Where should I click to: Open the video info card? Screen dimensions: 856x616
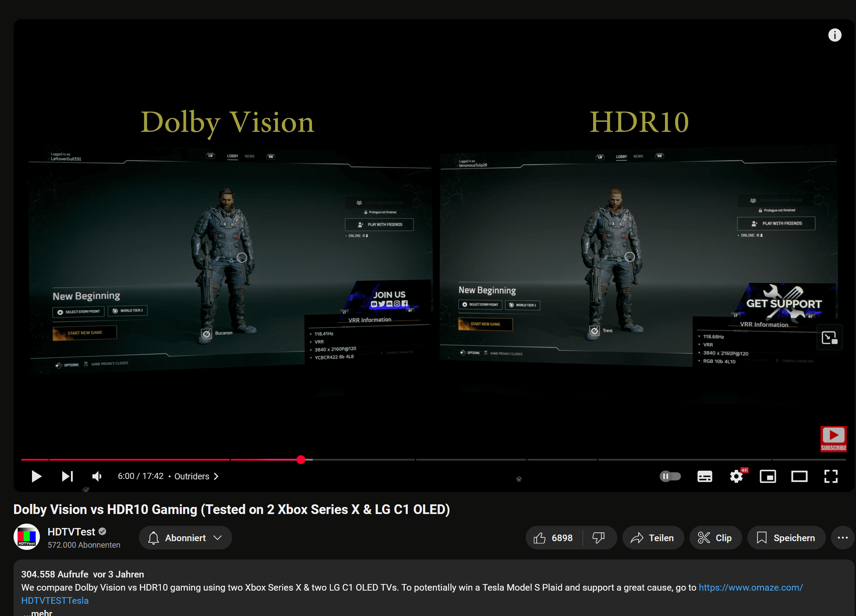(x=835, y=35)
